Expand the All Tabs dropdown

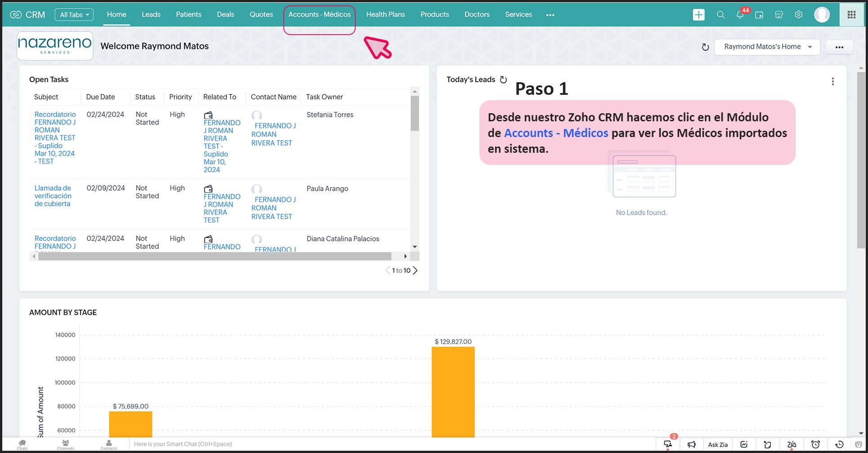click(x=74, y=15)
